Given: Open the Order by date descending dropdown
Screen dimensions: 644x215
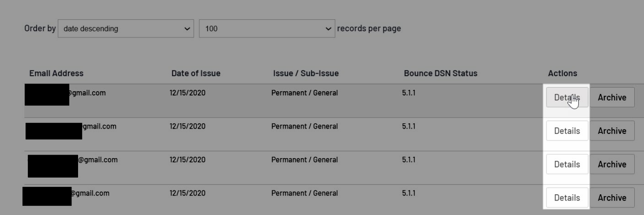Looking at the screenshot, I should [125, 29].
